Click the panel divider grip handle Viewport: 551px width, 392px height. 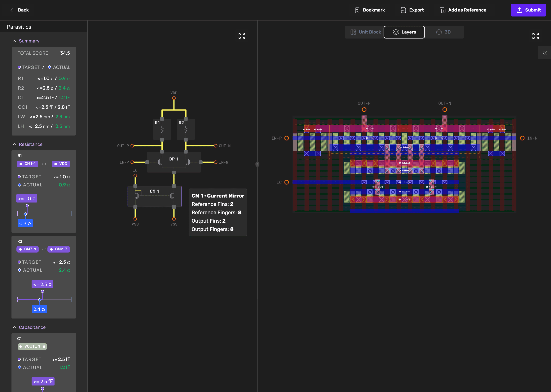click(x=257, y=164)
